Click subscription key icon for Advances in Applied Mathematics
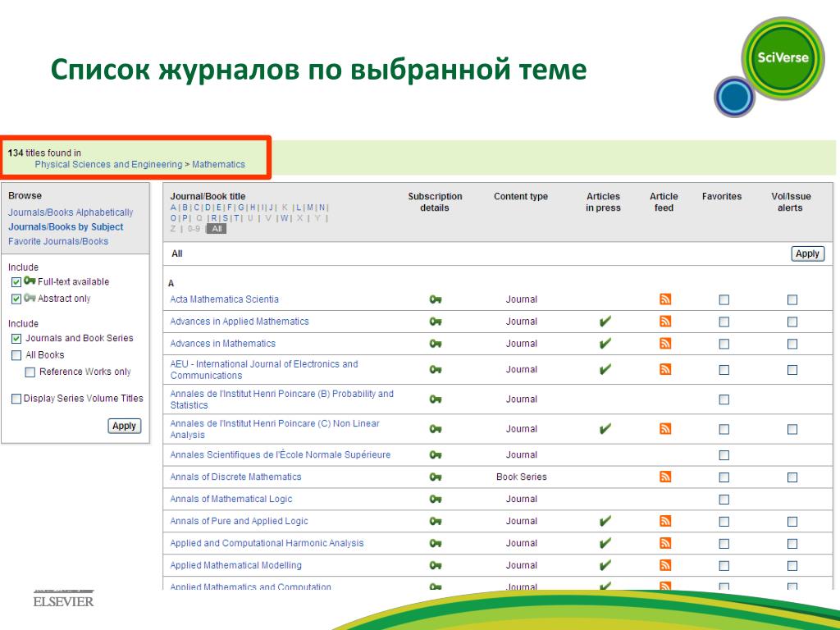The width and height of the screenshot is (840, 630). [x=436, y=322]
